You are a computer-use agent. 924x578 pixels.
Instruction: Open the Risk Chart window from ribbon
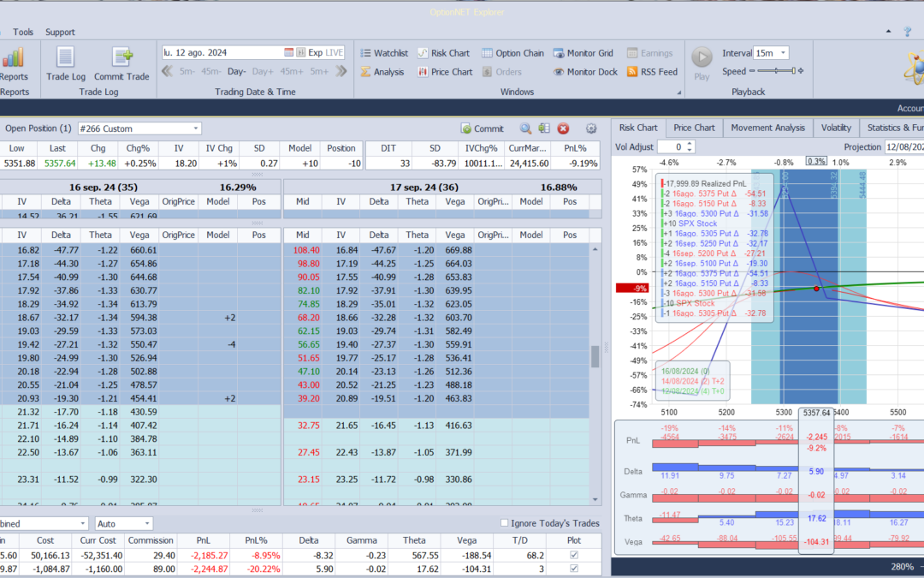[x=444, y=53]
